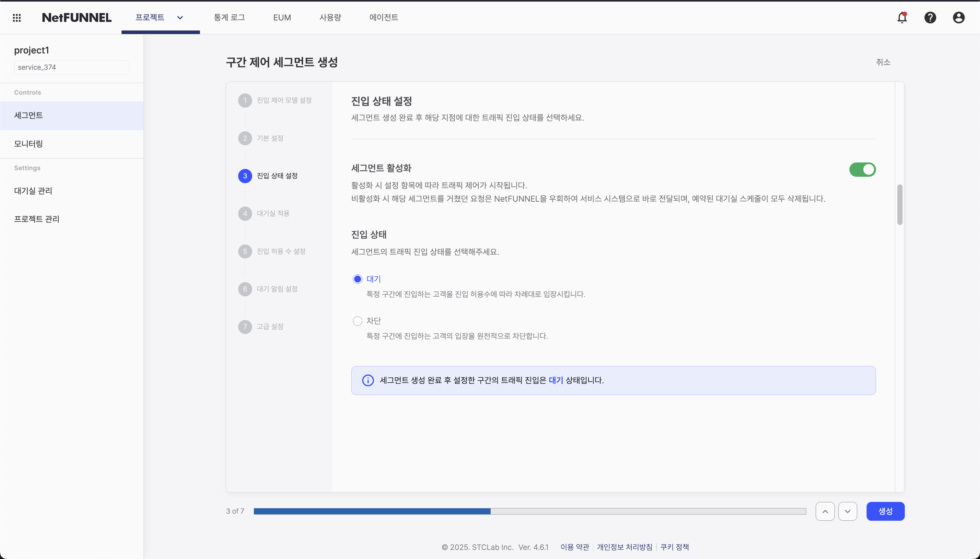Click the step progress bar
This screenshot has width=980, height=559.
530,511
